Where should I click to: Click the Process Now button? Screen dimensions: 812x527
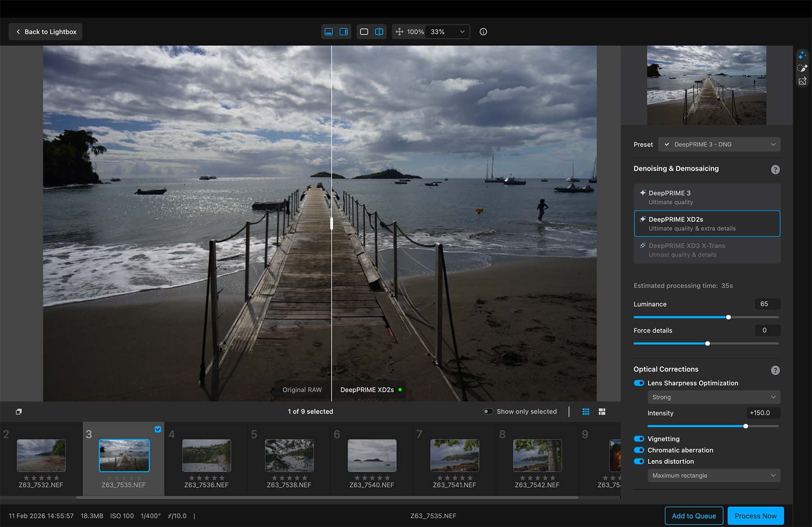tap(755, 516)
